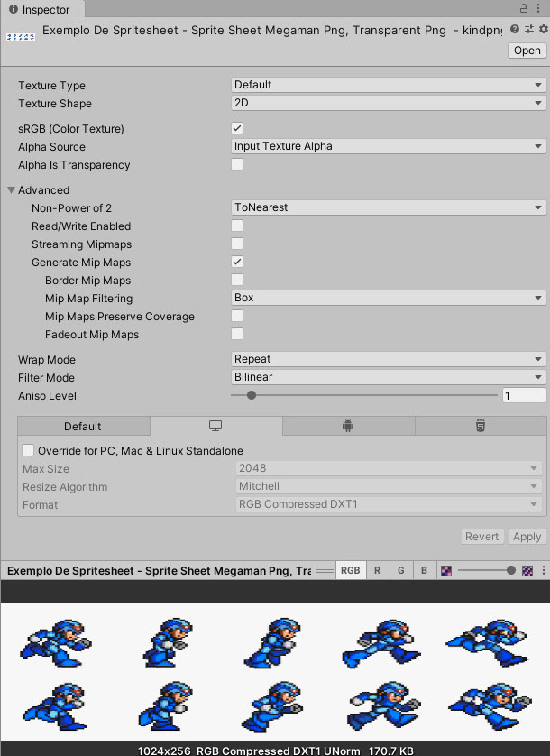Viewport: 550px width, 756px height.
Task: Enable Mip Maps Preserve Coverage checkbox
Action: tap(237, 316)
